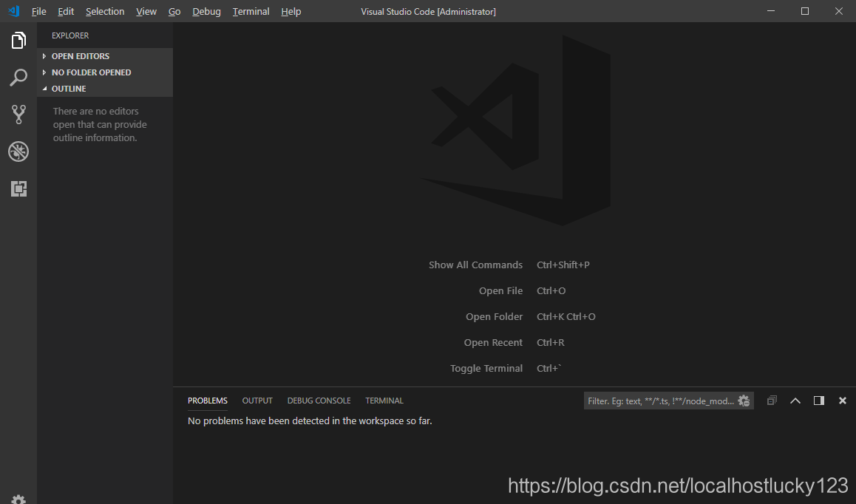Open the Manage gear at sidebar bottom
Screen dimensions: 856x504
pyautogui.click(x=18, y=499)
